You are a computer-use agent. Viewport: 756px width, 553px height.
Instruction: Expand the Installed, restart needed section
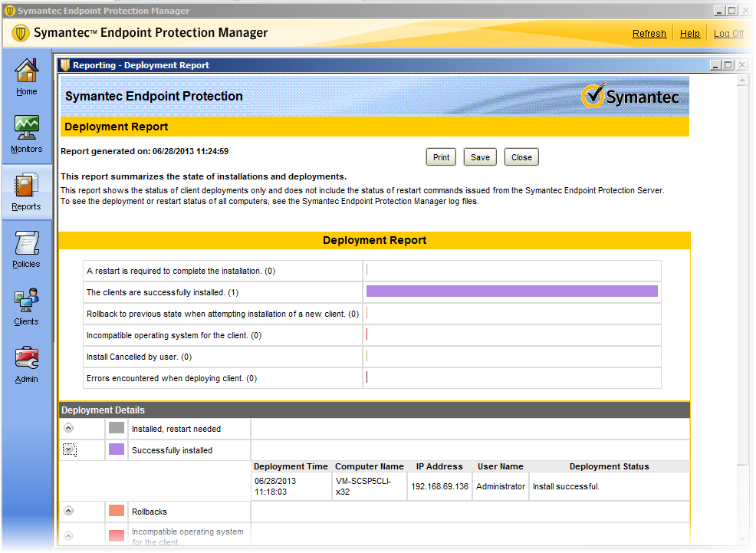(x=69, y=428)
